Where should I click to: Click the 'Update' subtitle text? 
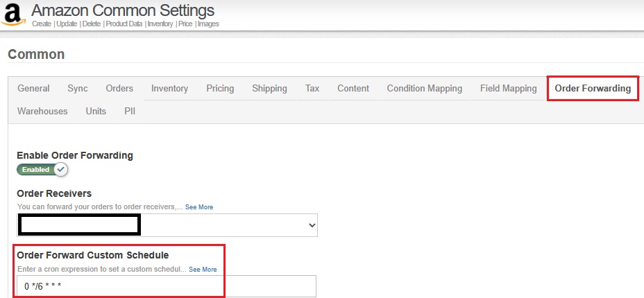point(67,24)
